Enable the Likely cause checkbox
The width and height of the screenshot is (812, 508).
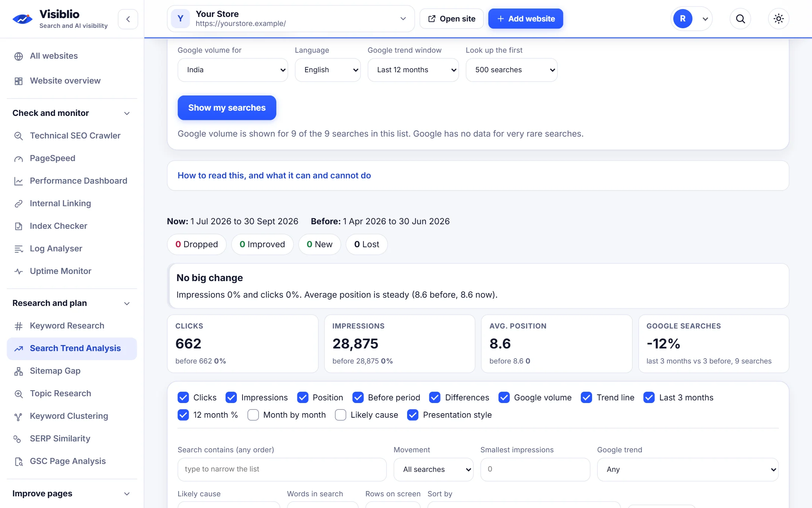(x=341, y=415)
